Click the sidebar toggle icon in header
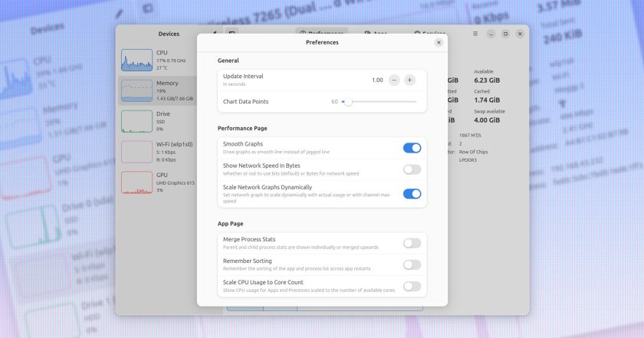The height and width of the screenshot is (338, 644). coord(232,33)
